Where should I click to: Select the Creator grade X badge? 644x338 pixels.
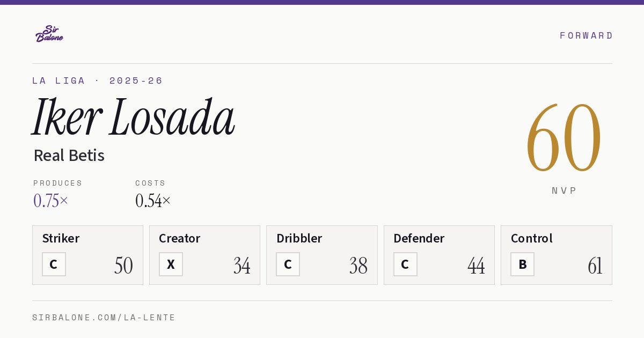(x=171, y=264)
